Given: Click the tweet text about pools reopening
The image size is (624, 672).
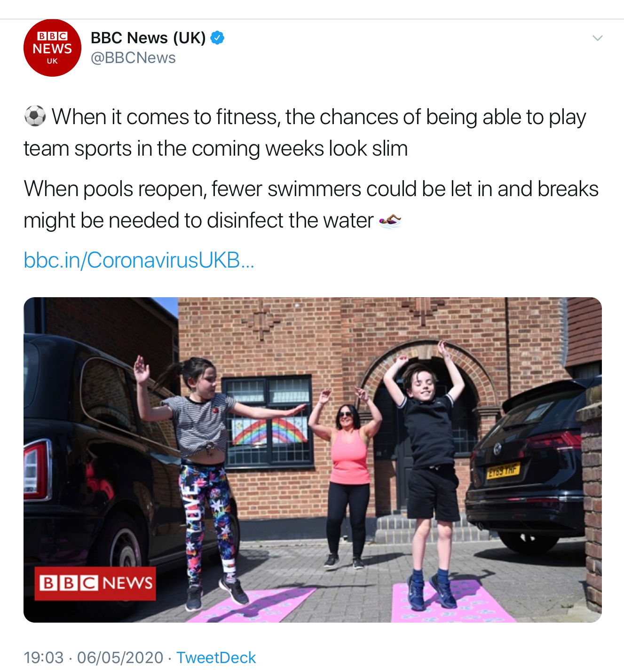Looking at the screenshot, I should [311, 205].
